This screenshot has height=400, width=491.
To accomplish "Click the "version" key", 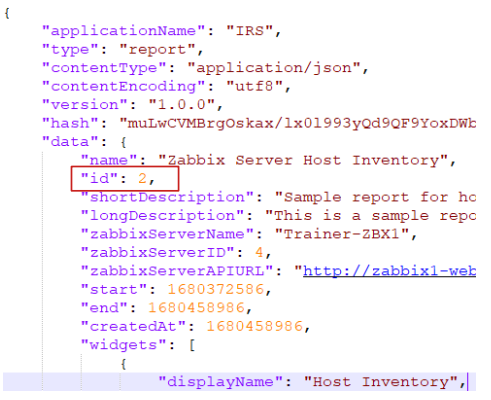I will (x=85, y=105).
